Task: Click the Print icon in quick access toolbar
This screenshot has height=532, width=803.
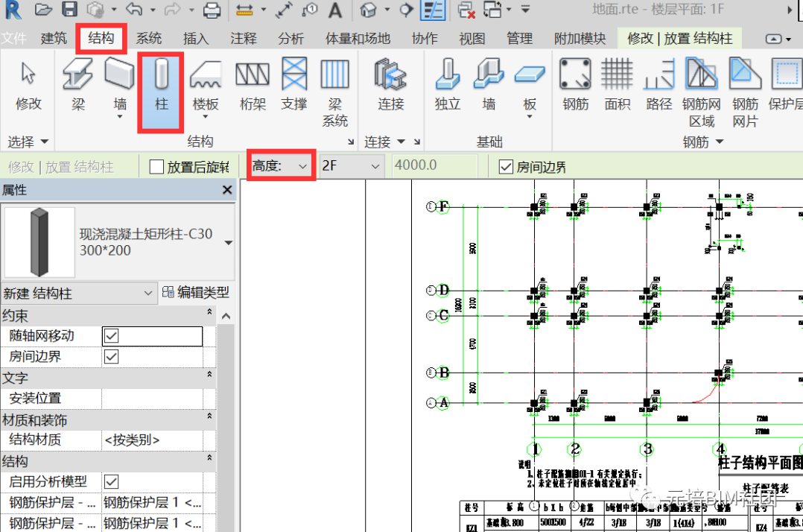Action: point(212,10)
